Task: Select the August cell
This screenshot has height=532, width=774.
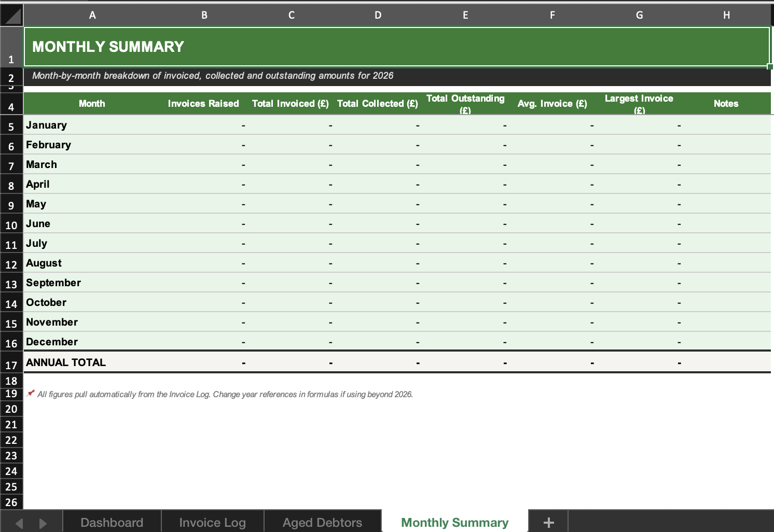Action: tap(92, 263)
